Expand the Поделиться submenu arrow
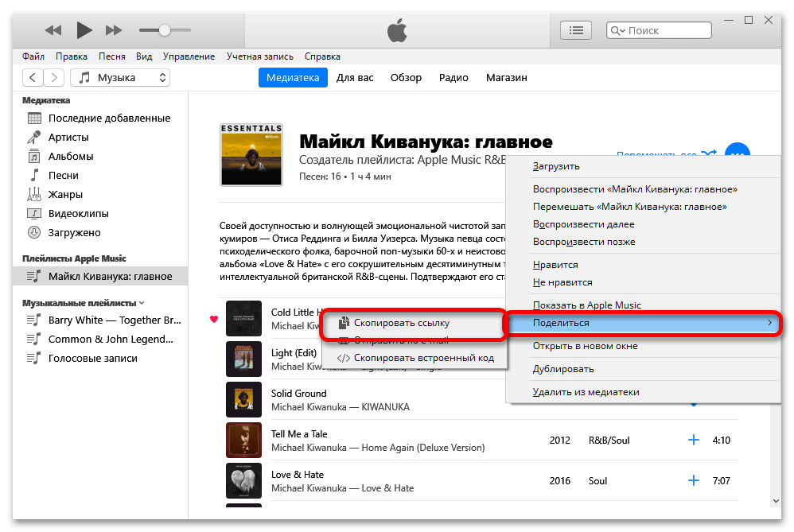 pos(769,322)
